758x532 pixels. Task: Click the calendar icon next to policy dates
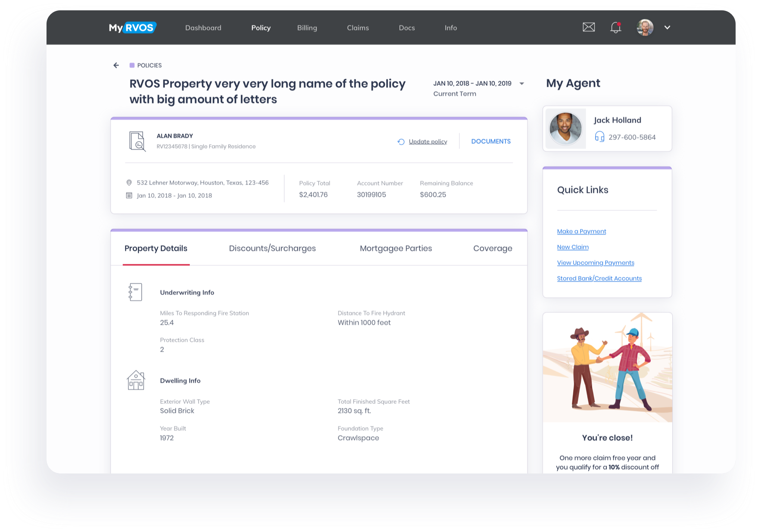point(128,195)
